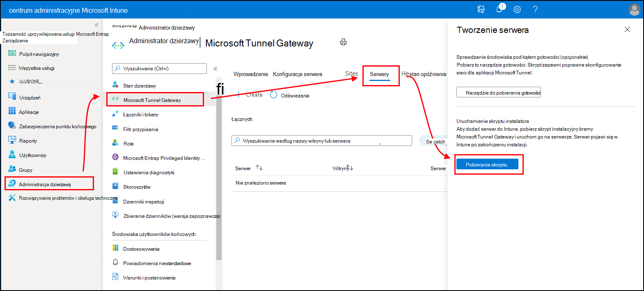Click the Nie znaleziono serwera text
The image size is (644, 291).
pos(261,183)
